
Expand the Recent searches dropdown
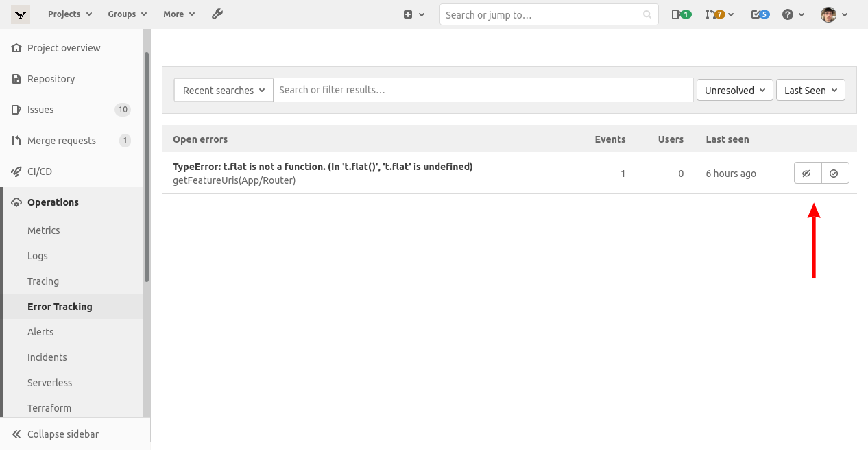(223, 90)
